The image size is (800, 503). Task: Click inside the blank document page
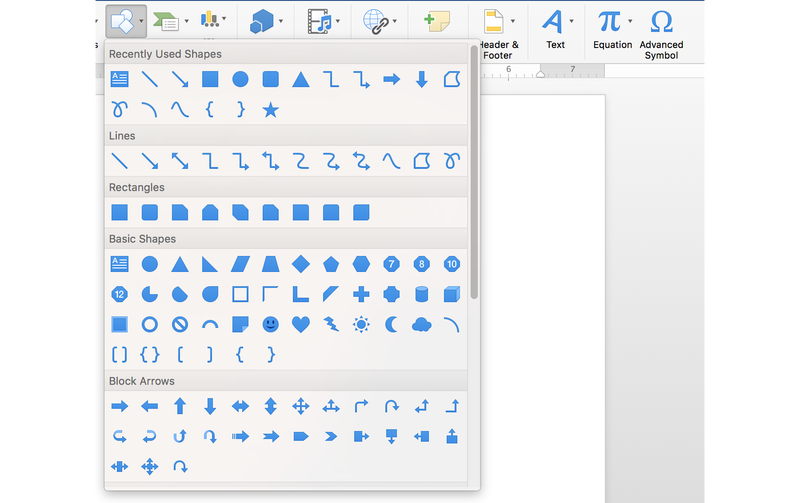(x=543, y=298)
